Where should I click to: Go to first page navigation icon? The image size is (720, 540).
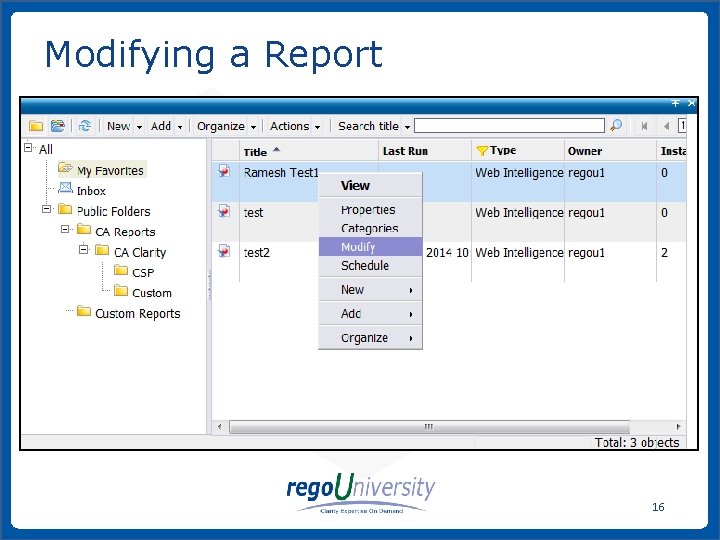click(644, 126)
